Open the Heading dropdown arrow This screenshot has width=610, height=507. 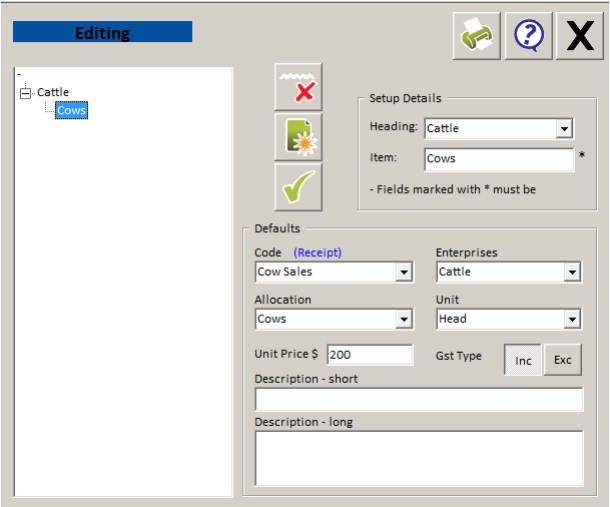564,128
